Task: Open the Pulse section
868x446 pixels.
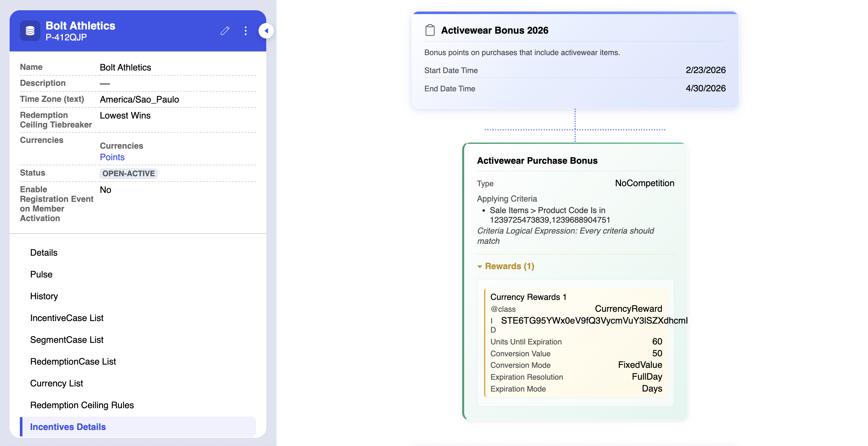Action: point(41,274)
